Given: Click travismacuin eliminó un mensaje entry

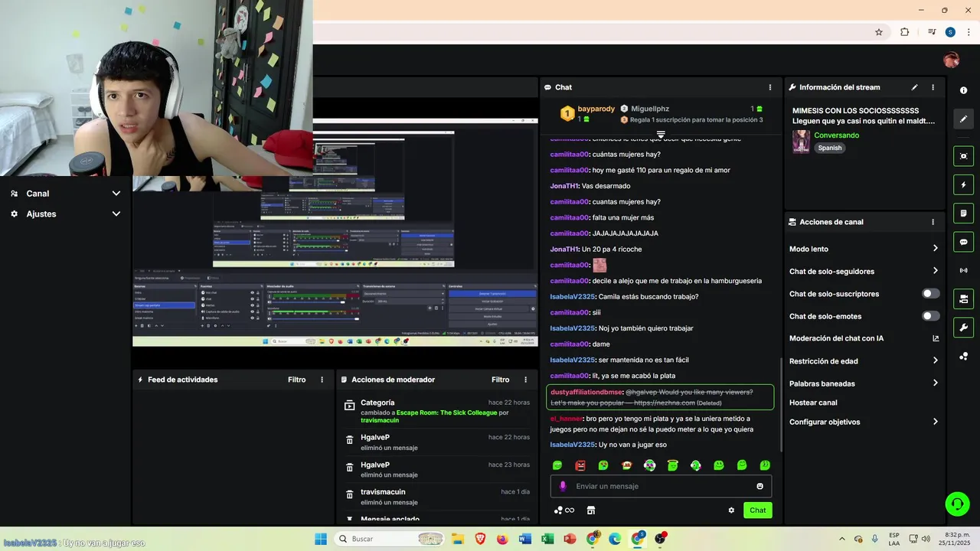Looking at the screenshot, I should tap(436, 497).
